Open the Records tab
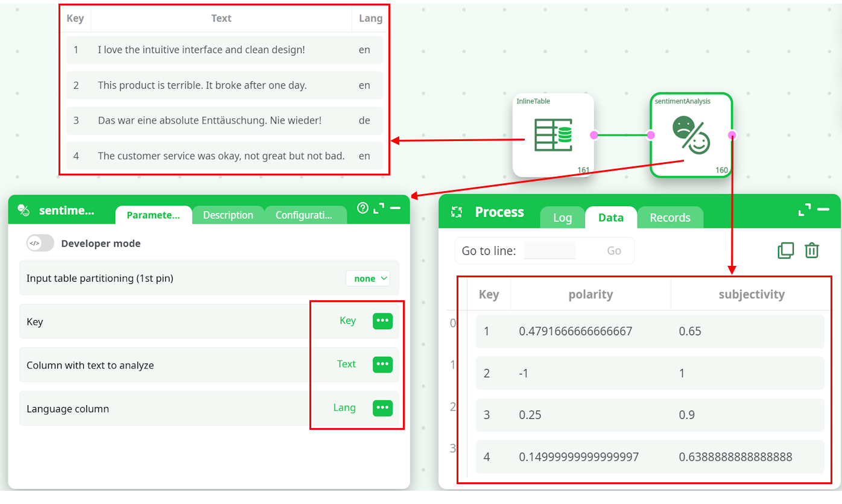The height and width of the screenshot is (504, 842). pos(669,218)
